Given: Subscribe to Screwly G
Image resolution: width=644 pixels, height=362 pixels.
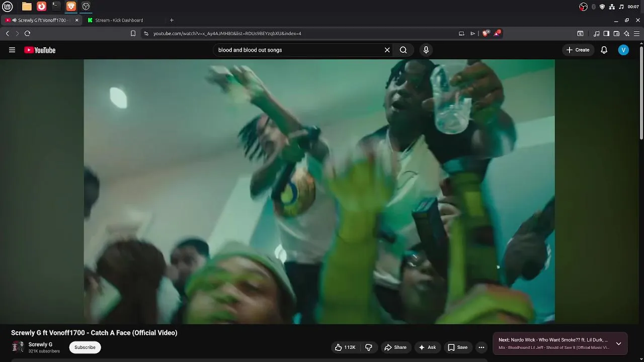Looking at the screenshot, I should tap(85, 347).
